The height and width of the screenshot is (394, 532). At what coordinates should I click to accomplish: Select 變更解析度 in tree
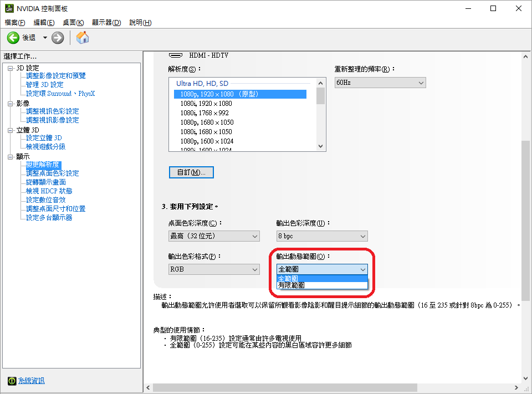43,165
